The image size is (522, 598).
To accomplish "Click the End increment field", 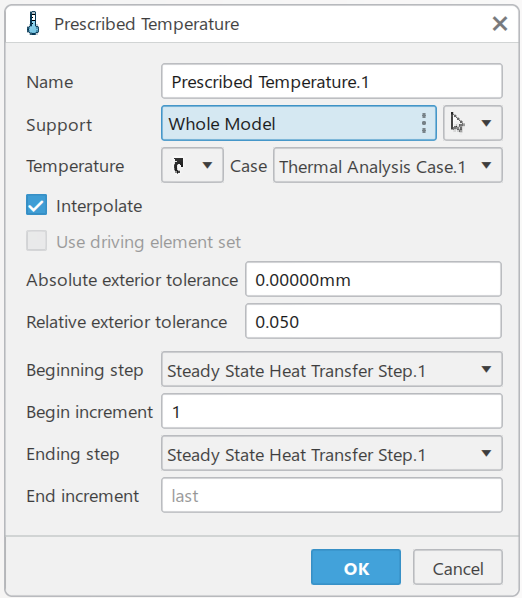I will pyautogui.click(x=332, y=495).
